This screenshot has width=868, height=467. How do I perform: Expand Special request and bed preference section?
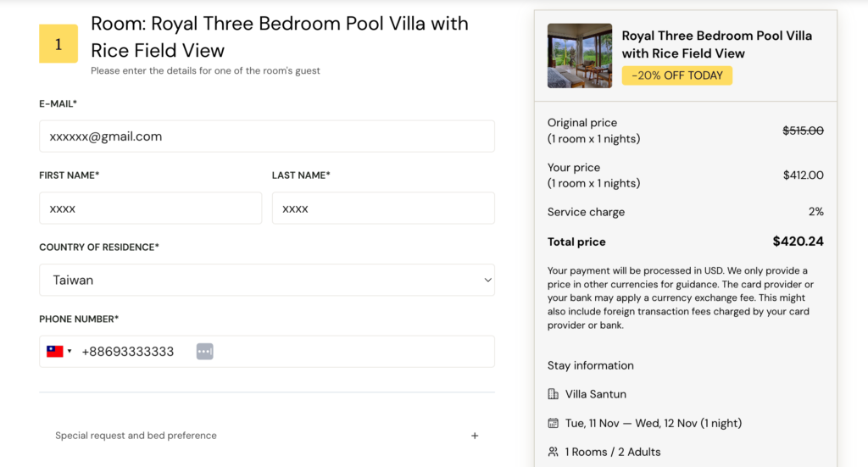coord(136,436)
